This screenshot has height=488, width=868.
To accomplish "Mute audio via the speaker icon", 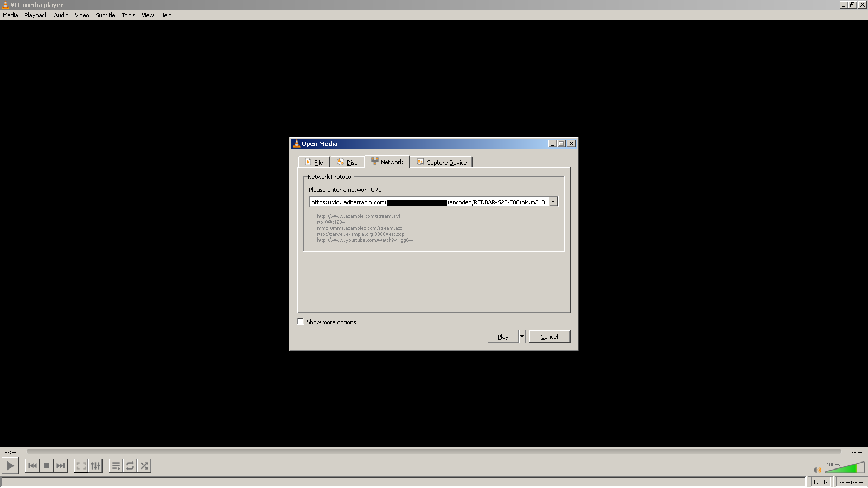I will click(817, 470).
